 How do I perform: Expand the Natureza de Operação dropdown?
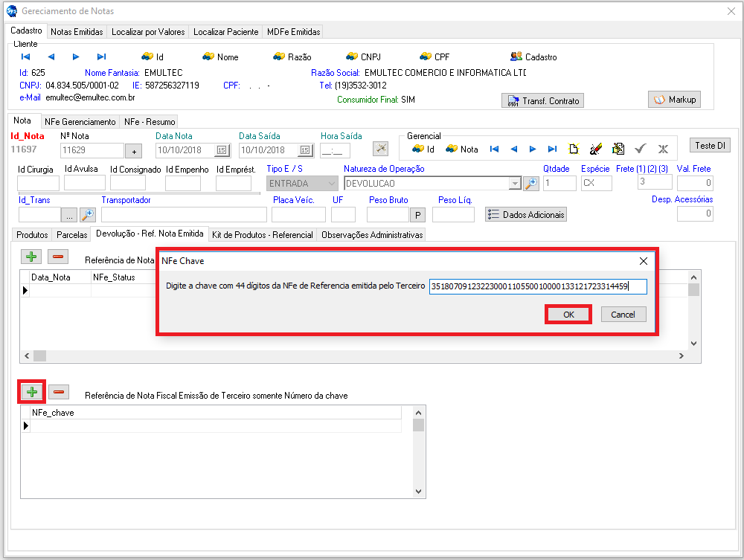click(514, 183)
